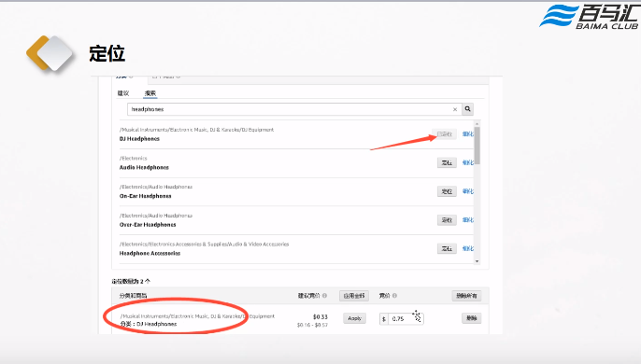Select the On-Ear Headphones result title
Viewport: 641px width, 364px height.
coord(145,196)
